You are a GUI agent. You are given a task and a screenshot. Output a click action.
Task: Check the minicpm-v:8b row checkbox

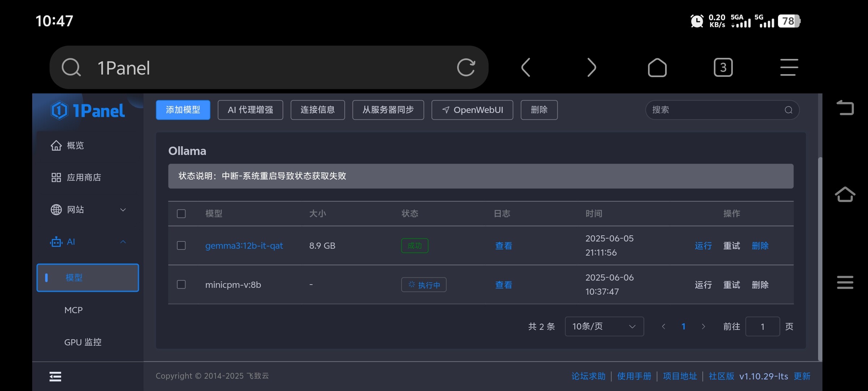point(181,285)
